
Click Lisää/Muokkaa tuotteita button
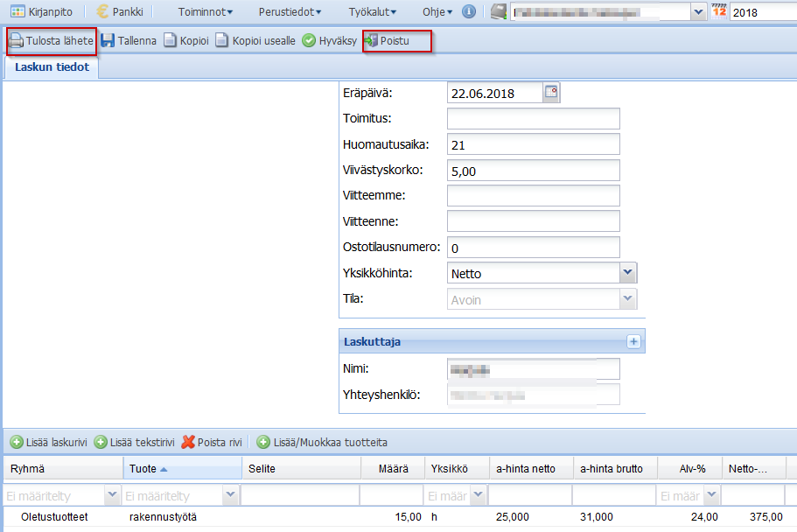click(x=322, y=442)
